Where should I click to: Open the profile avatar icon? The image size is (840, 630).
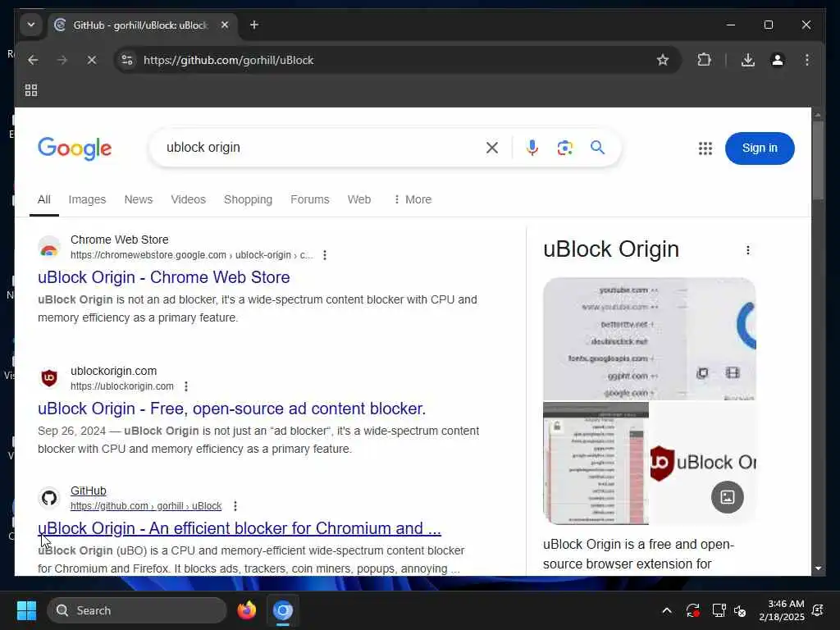pos(778,60)
